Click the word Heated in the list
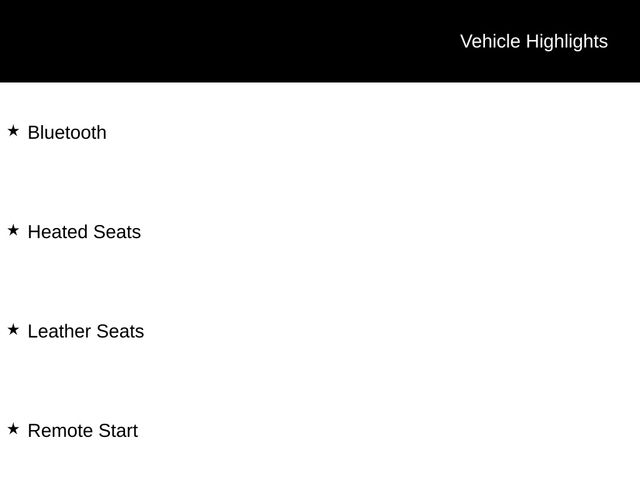The height and width of the screenshot is (480, 640). [x=58, y=232]
